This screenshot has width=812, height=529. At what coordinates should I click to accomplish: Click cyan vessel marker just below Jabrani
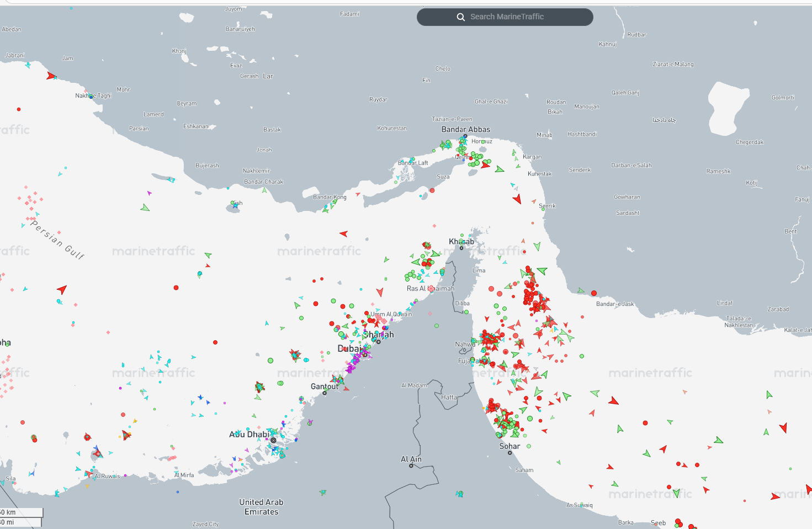pyautogui.click(x=28, y=65)
